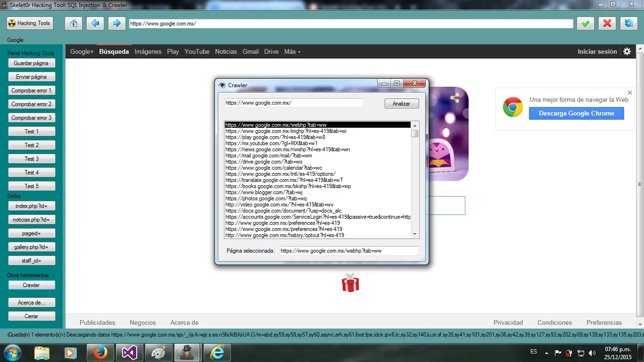Refresh the page with the blue arrows icon

click(629, 23)
